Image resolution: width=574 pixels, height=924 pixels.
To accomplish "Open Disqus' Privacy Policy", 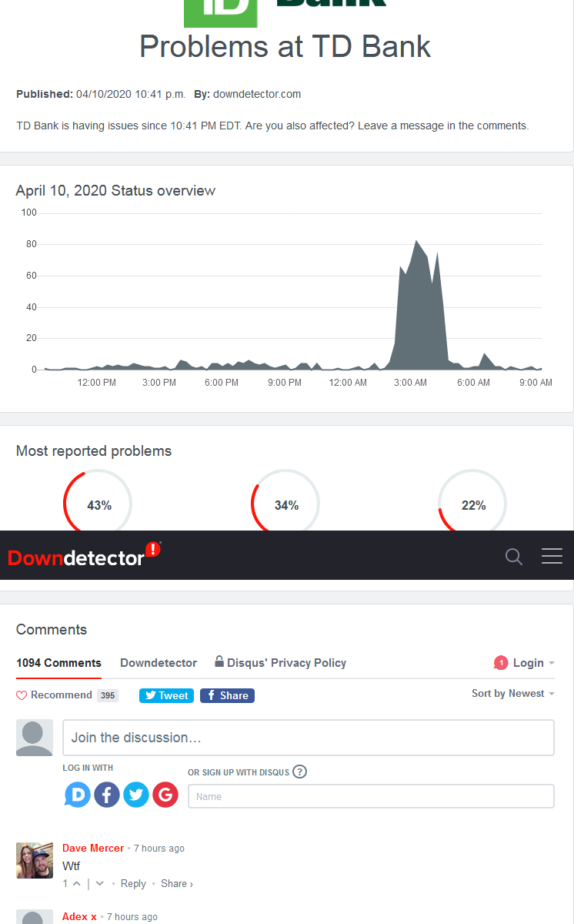I will pos(280,663).
